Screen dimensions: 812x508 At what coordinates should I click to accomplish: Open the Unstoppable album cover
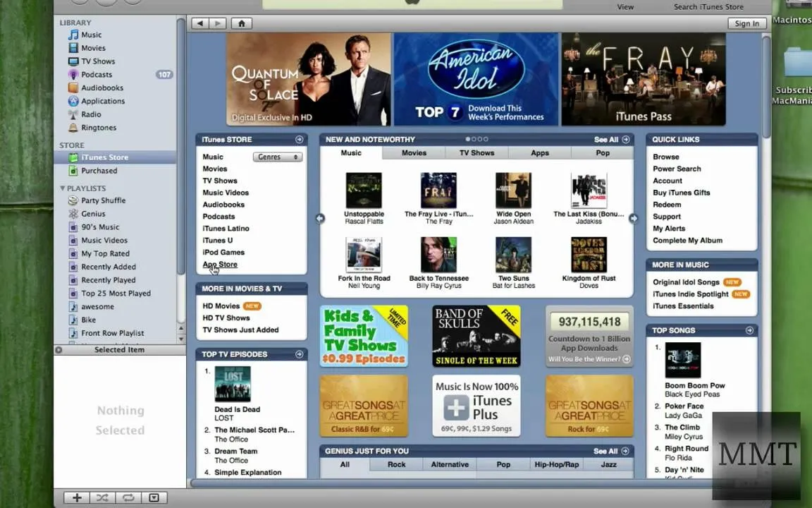pos(364,190)
